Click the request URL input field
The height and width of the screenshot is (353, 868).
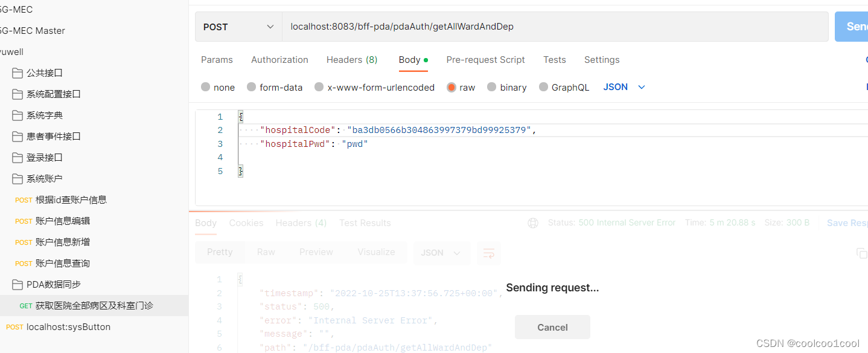click(x=543, y=26)
